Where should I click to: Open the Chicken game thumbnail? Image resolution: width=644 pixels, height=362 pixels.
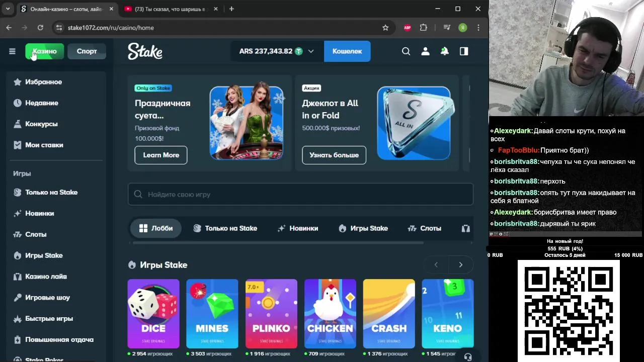pyautogui.click(x=330, y=314)
